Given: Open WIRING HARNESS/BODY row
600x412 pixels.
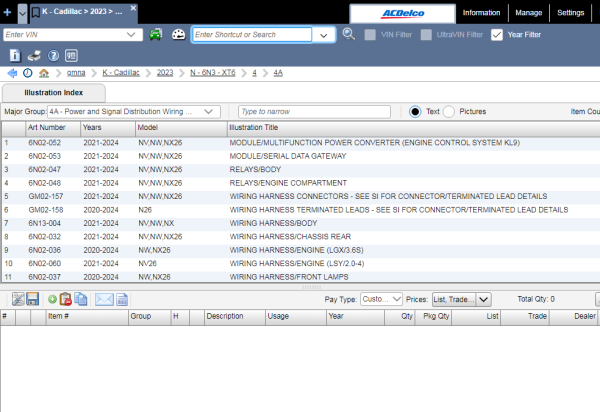Looking at the screenshot, I should click(301, 223).
